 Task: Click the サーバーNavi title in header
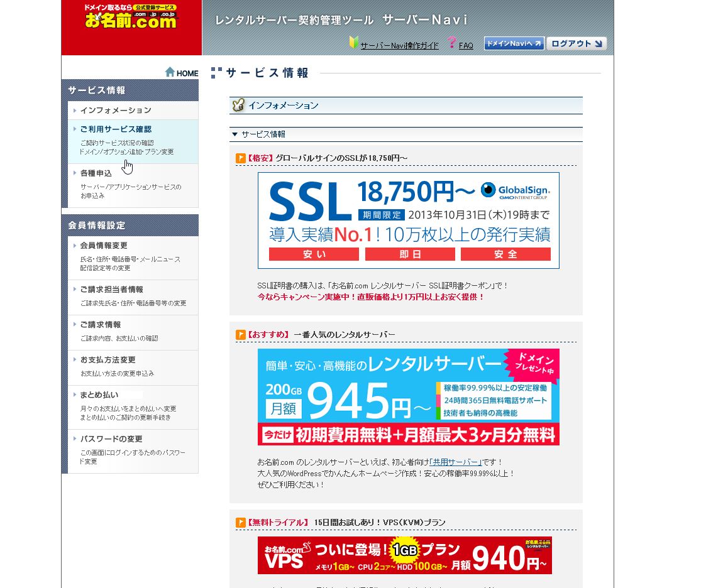pyautogui.click(x=425, y=19)
